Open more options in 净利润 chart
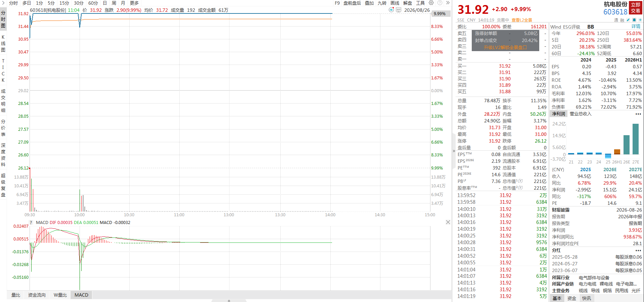Viewport: 644px width, 302px height. [x=638, y=114]
